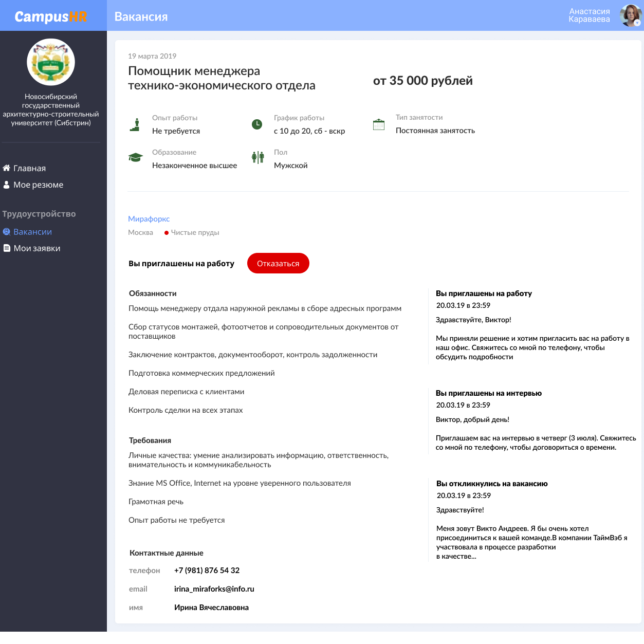Click the status Вы приглашены на работу beside Отказаться
644x644 pixels.
tap(181, 264)
